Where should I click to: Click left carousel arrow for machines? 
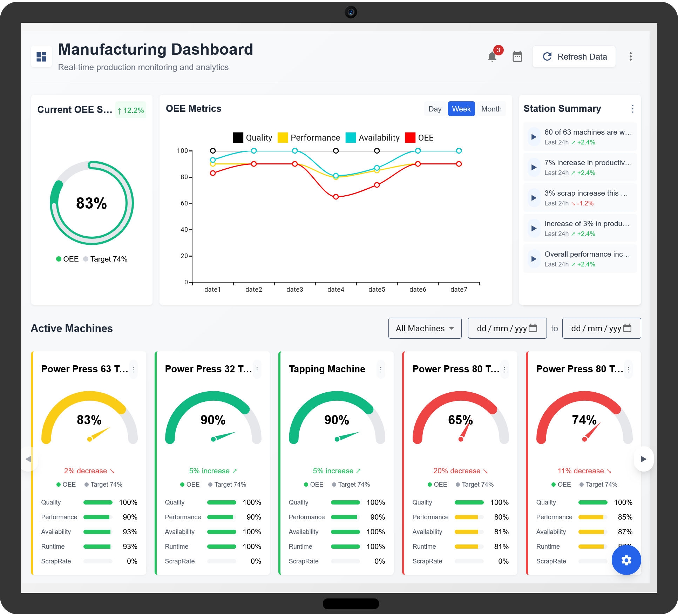pyautogui.click(x=29, y=459)
